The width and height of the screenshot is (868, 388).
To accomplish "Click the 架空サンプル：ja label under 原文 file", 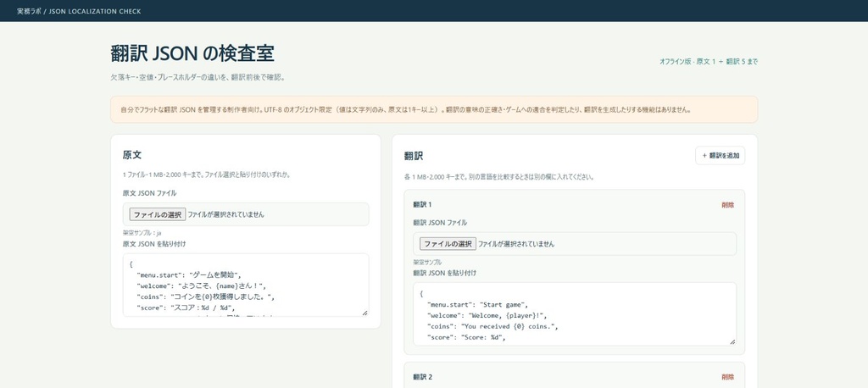I will coord(142,233).
